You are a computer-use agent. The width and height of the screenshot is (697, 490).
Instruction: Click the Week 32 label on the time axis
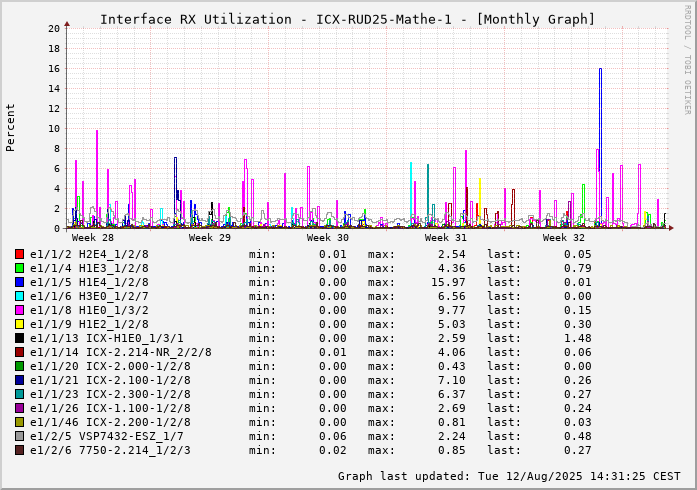564,238
